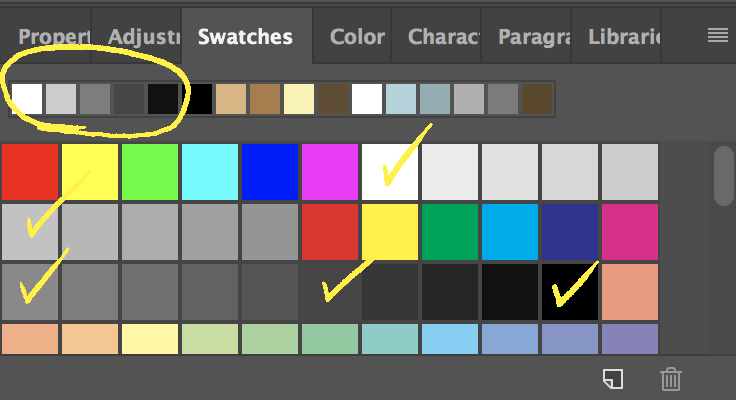
Task: Click the delete swatch trash icon
Action: (x=671, y=378)
